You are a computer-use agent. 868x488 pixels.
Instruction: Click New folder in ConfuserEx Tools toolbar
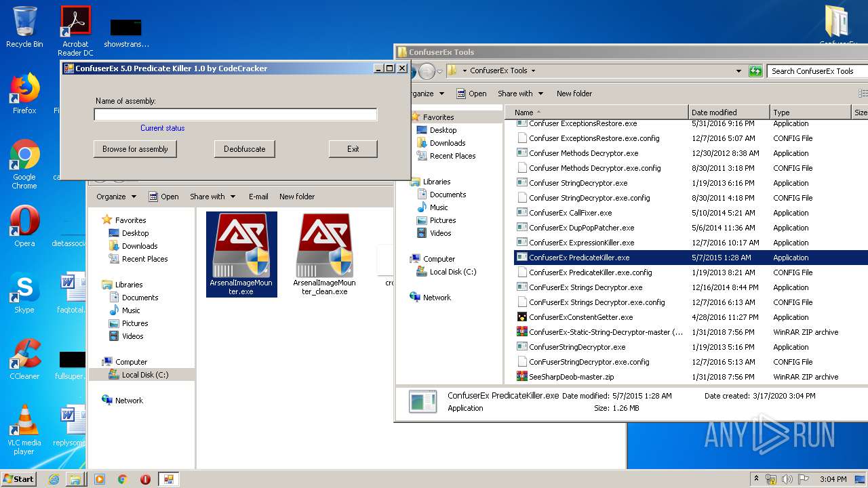pyautogui.click(x=574, y=94)
